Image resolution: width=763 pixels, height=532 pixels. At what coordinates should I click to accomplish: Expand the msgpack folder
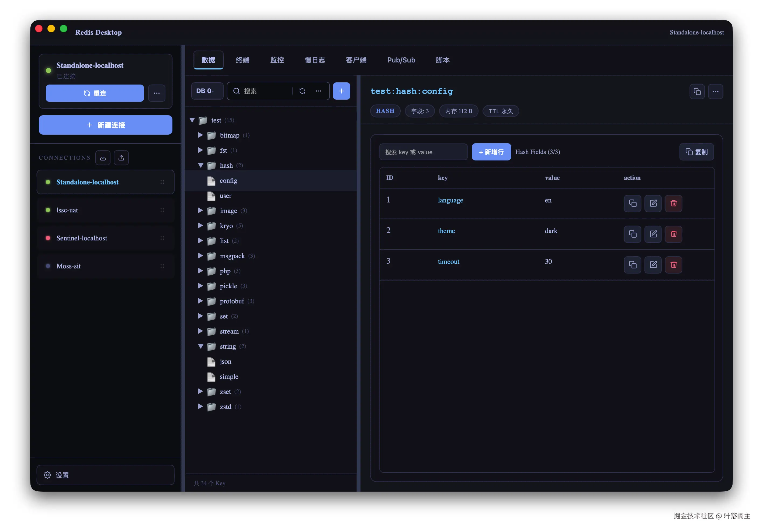click(200, 256)
